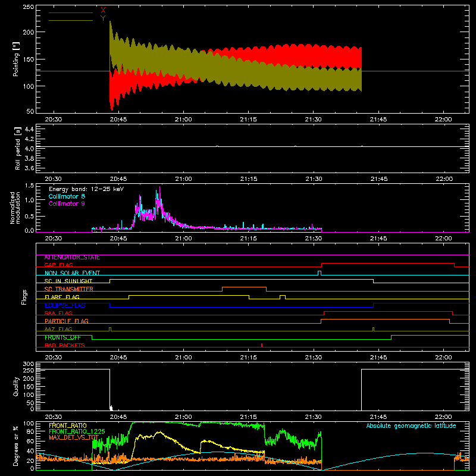Click the Collimator 9 legend entry
476x476 pixels.
coord(67,203)
